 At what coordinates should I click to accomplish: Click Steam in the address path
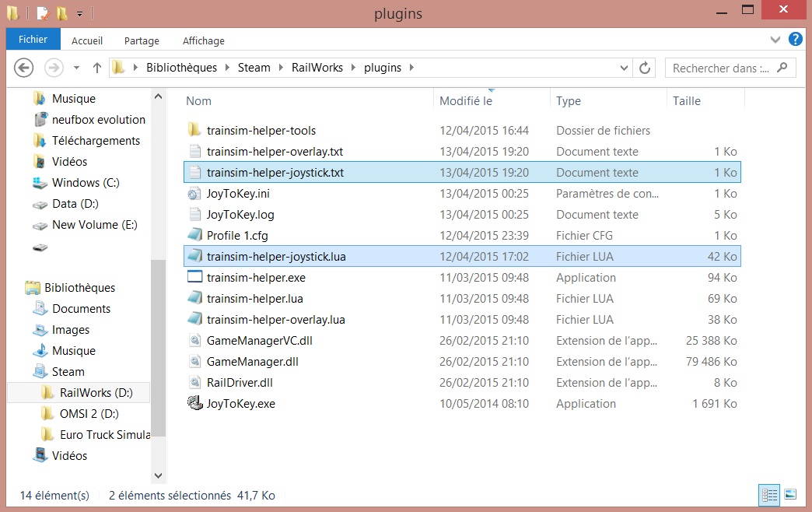[x=254, y=68]
